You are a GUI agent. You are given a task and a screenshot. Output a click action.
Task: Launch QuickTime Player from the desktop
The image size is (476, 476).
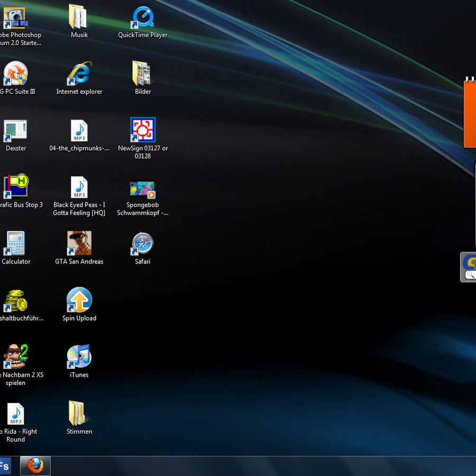tap(143, 17)
